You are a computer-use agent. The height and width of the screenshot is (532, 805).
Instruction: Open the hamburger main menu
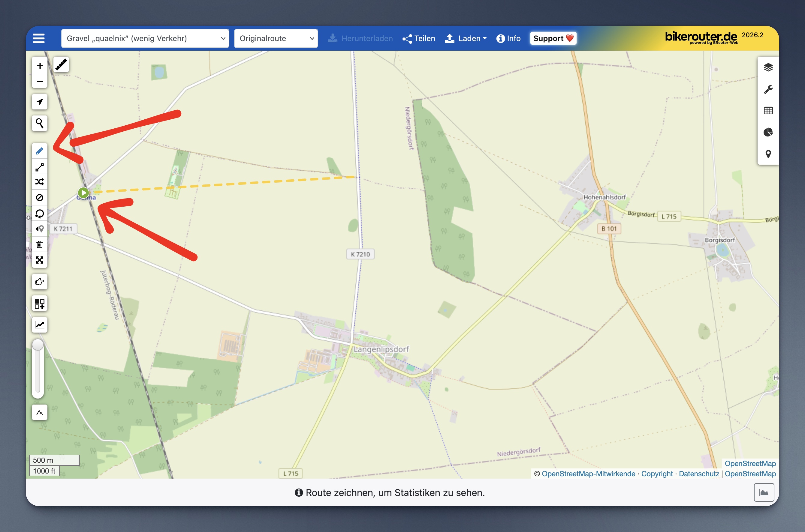(39, 38)
